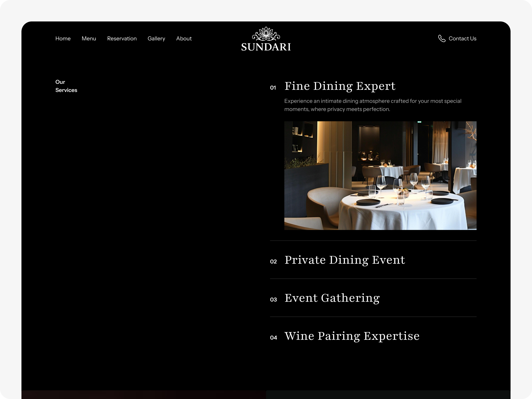Click the SUNDARI wordmark logo
This screenshot has width=532, height=399.
pos(266,47)
